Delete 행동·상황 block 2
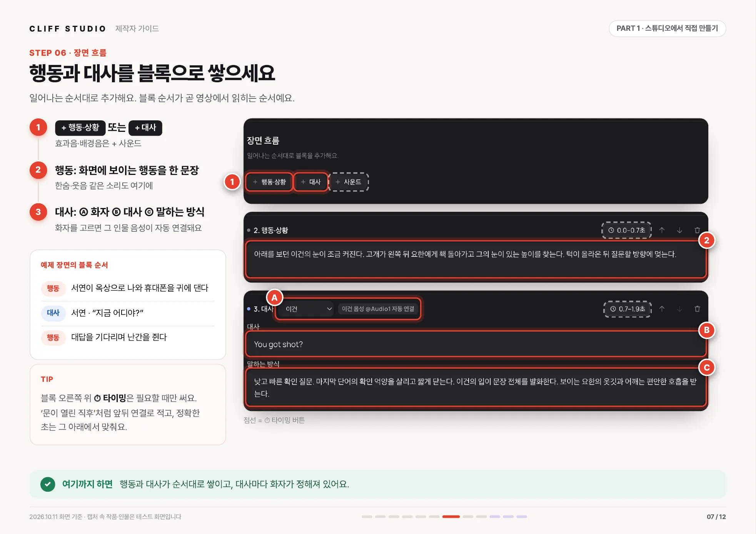 click(697, 230)
